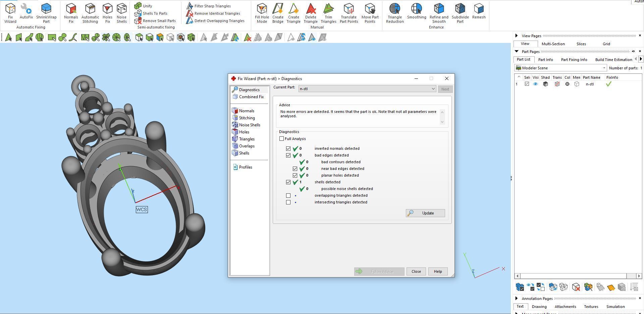This screenshot has height=314, width=644.
Task: Run the Holes Fix tool
Action: [x=107, y=13]
